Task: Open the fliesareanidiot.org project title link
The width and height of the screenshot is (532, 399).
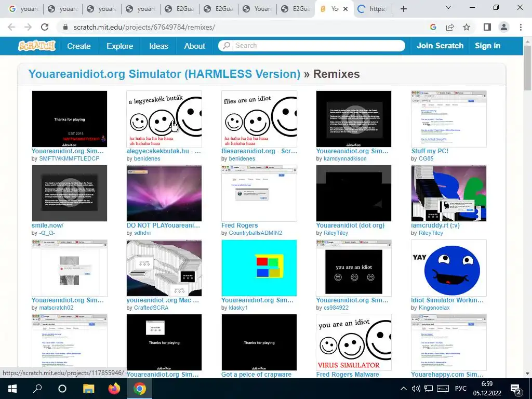Action: [259, 151]
